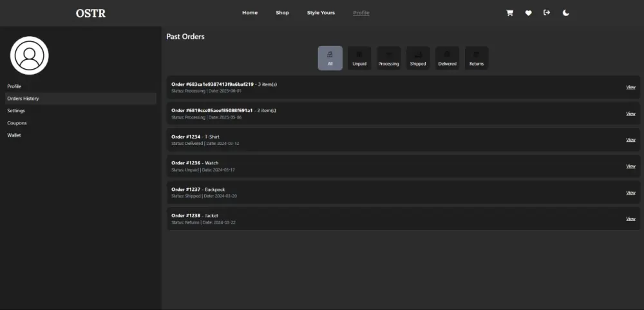Click status line dated 2025-05-06
This screenshot has height=310, width=644.
(x=206, y=117)
